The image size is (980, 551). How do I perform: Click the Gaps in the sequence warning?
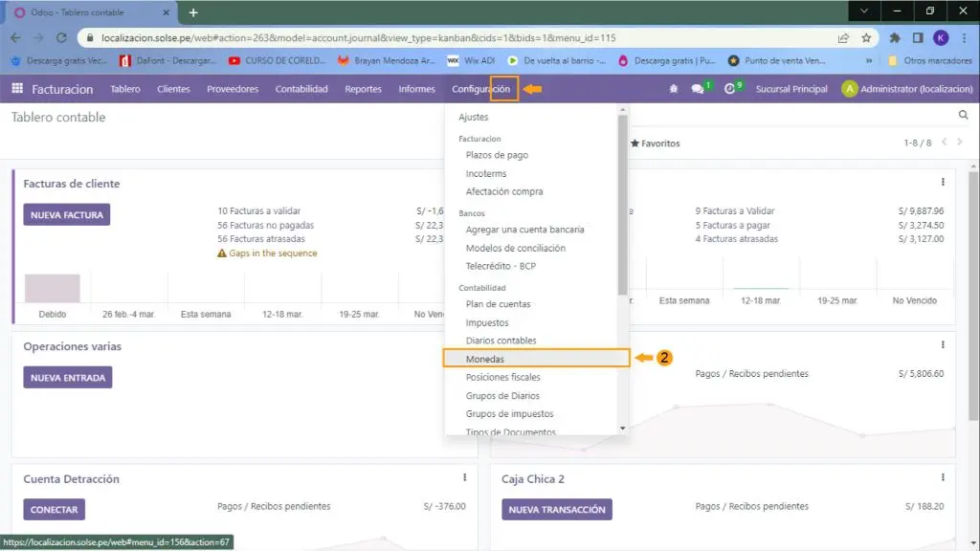coord(272,253)
